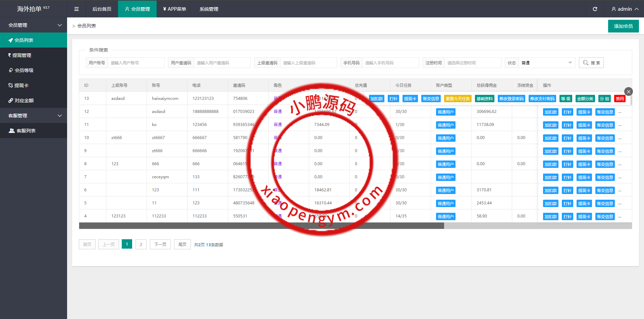Click the sidebar collapse hamburger icon

pos(76,9)
